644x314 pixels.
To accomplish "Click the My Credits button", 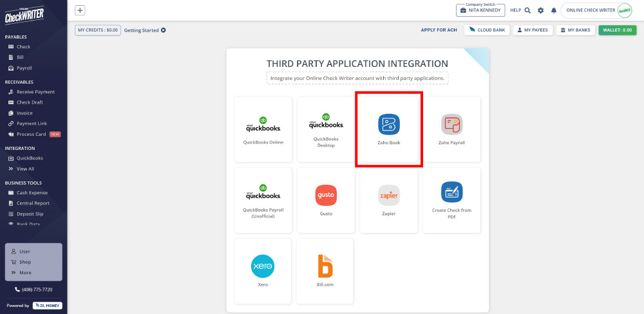I will coord(98,30).
